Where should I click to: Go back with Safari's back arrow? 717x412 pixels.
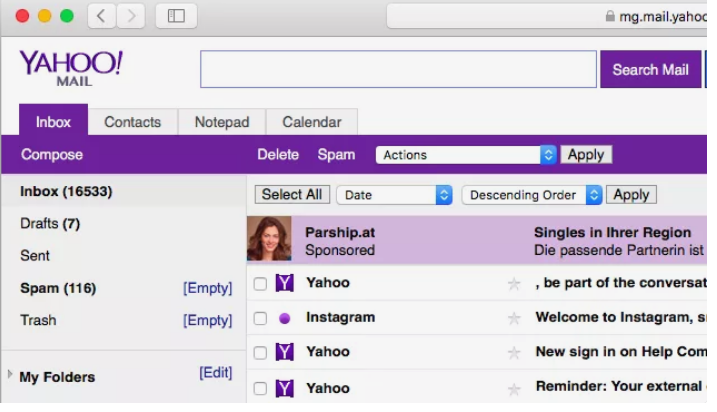coord(101,16)
